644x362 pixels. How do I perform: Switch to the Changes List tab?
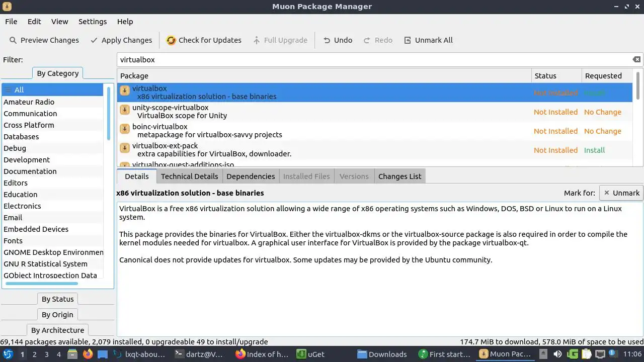(x=399, y=176)
